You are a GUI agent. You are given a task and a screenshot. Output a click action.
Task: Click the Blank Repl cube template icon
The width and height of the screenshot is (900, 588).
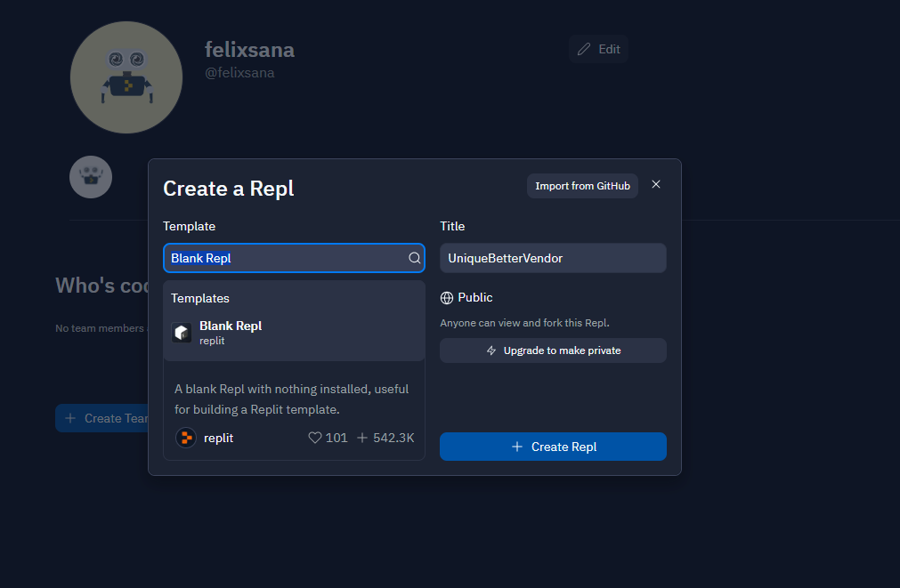tap(182, 333)
